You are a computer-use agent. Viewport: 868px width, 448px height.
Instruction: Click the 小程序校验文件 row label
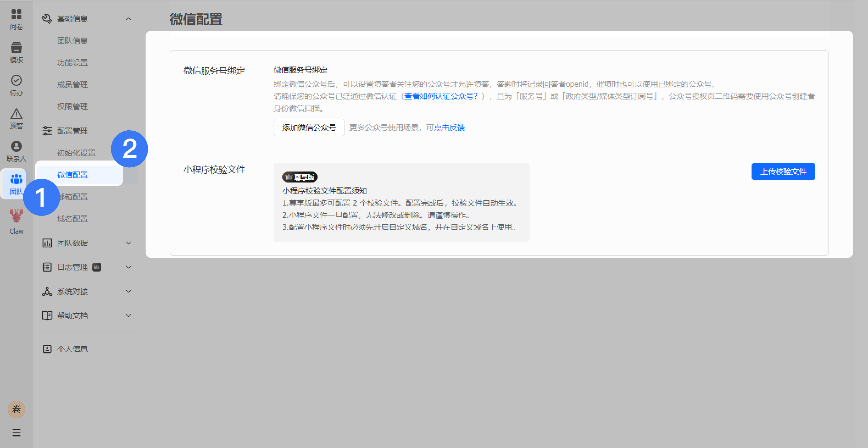[x=214, y=170]
